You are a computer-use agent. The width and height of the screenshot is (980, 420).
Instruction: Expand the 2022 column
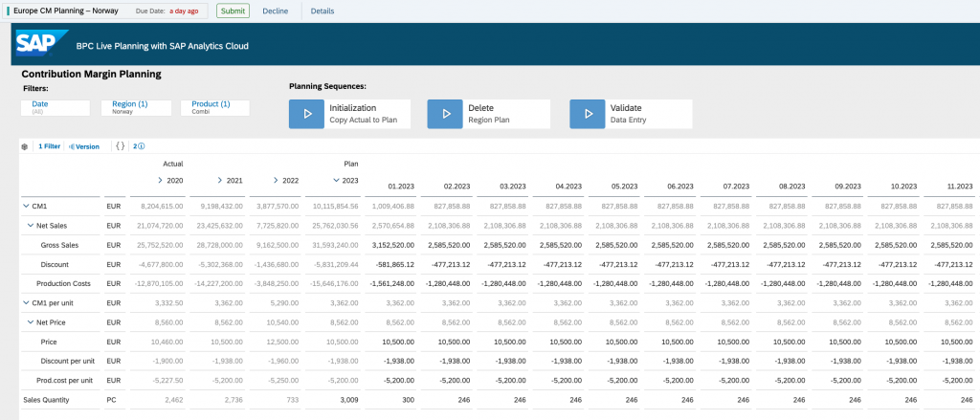[x=277, y=180]
